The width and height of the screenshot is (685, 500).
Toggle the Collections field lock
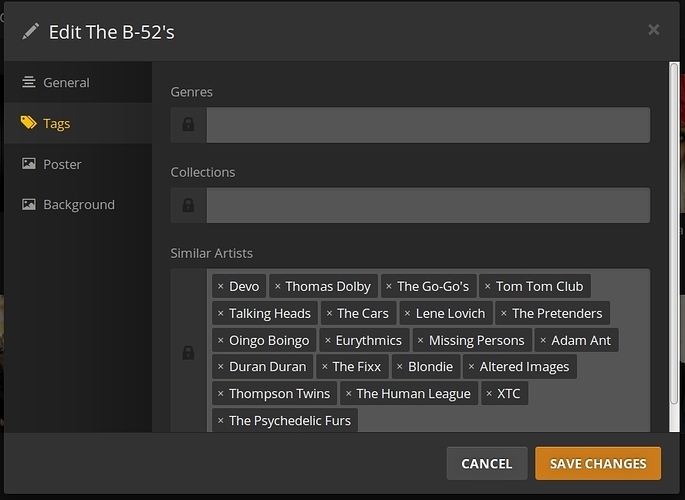(188, 205)
